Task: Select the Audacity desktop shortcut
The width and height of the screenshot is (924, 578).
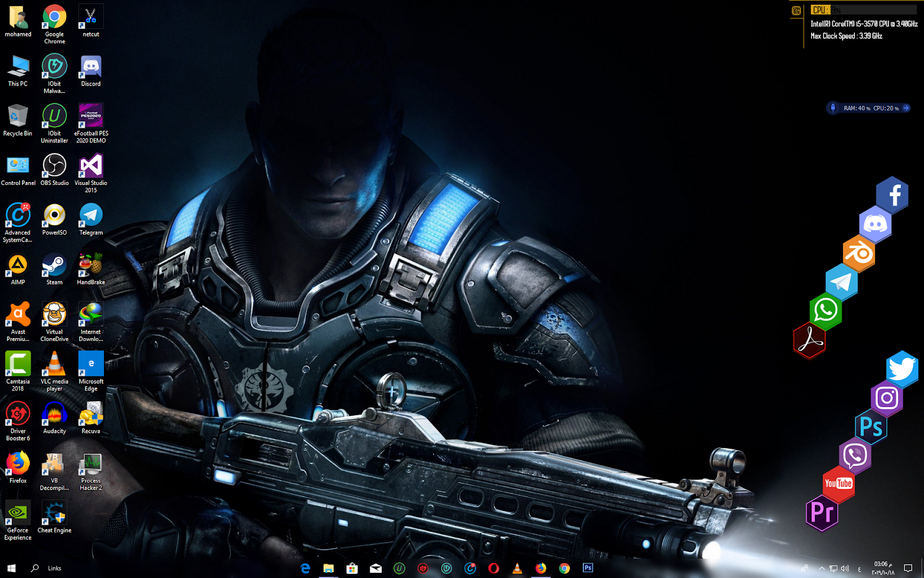Action: click(x=54, y=419)
